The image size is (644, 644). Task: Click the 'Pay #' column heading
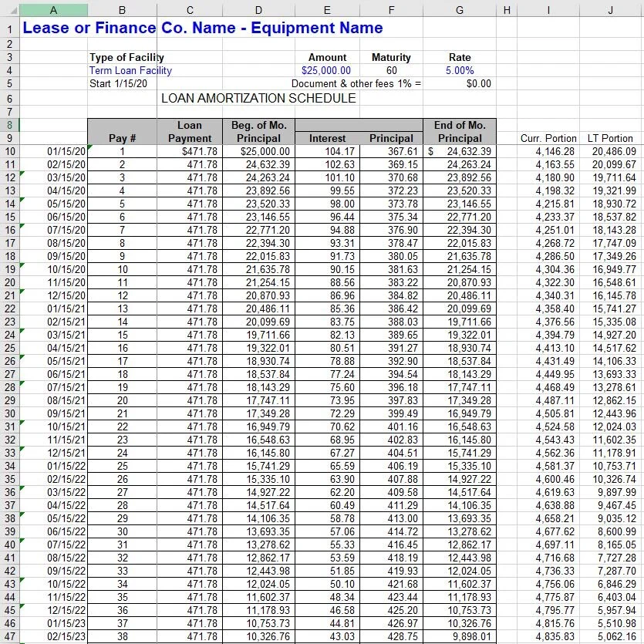click(122, 138)
